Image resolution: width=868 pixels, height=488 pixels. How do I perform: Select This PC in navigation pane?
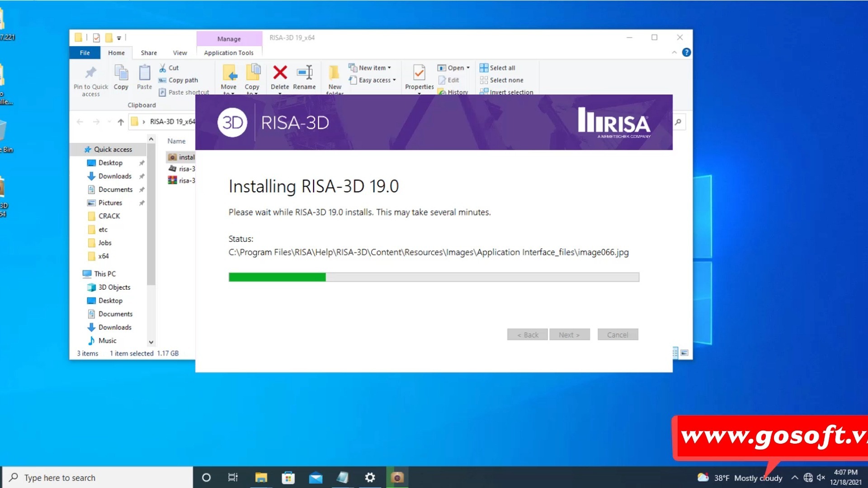coord(105,273)
